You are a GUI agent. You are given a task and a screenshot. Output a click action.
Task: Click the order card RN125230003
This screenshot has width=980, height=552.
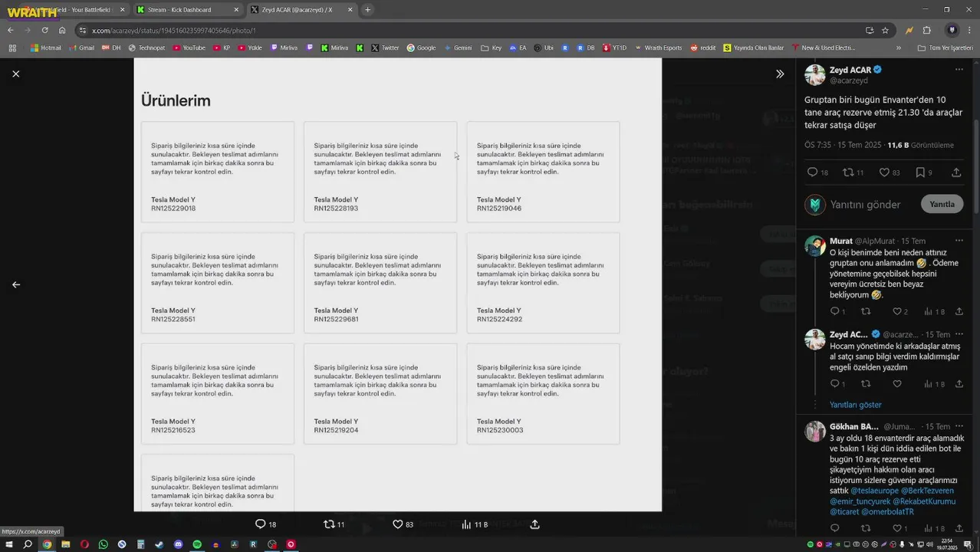click(x=543, y=394)
